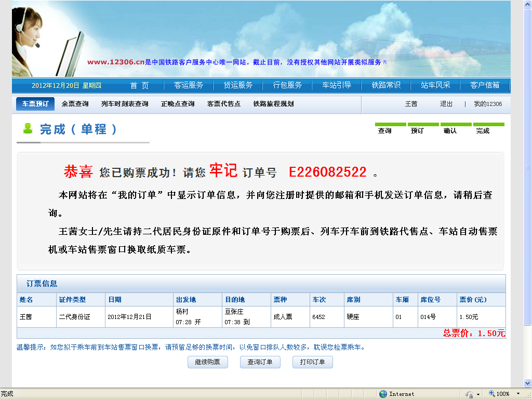The height and width of the screenshot is (399, 532).
Task: Click the user name 王茜 in top bar
Action: click(x=411, y=104)
